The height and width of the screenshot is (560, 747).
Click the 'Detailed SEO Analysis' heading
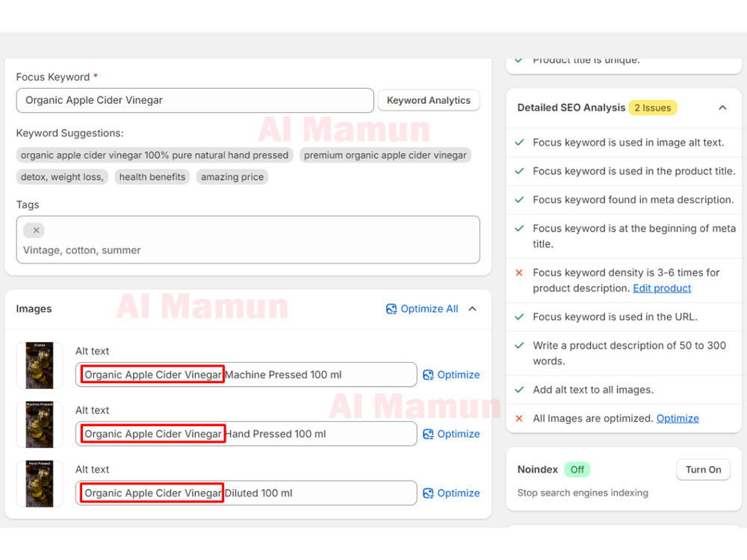click(571, 108)
